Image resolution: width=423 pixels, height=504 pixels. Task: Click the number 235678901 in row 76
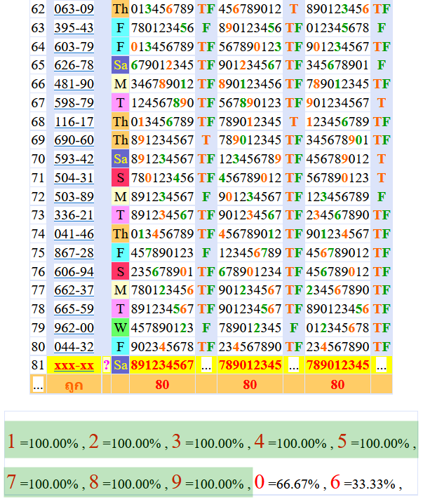tap(162, 272)
